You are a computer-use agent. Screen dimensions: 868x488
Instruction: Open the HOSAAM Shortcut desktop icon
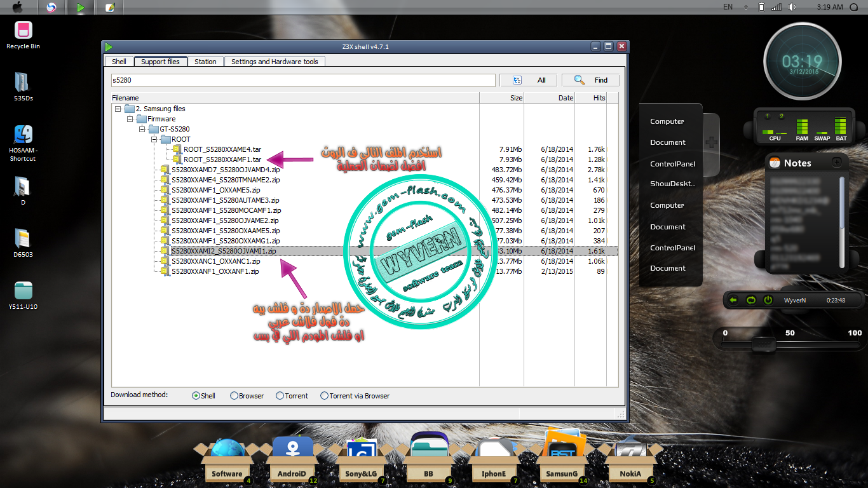tap(23, 142)
